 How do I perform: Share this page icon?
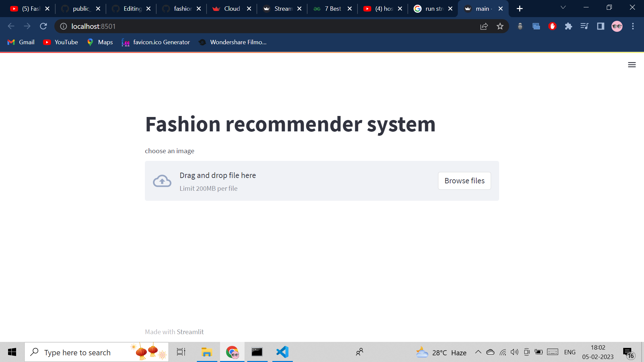484,26
